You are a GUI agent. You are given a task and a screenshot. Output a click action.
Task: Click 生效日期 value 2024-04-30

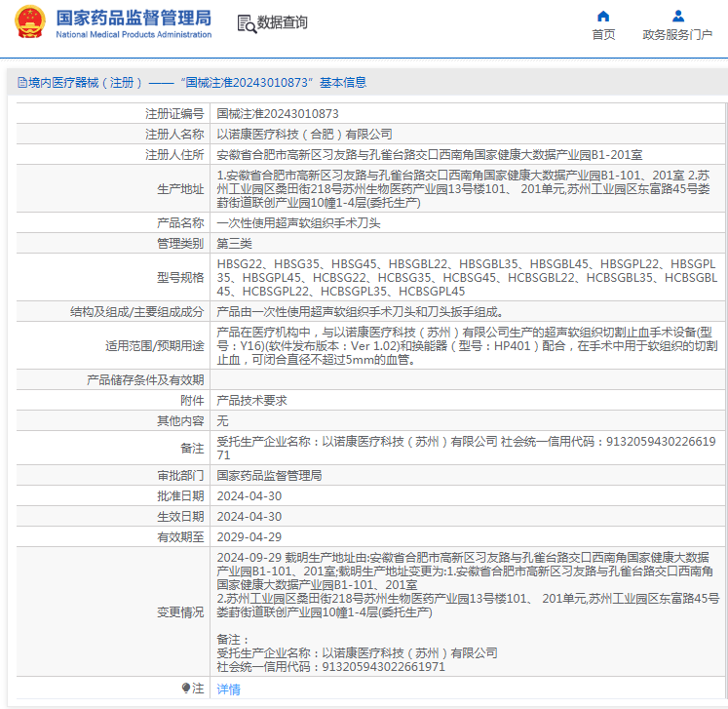pos(249,517)
